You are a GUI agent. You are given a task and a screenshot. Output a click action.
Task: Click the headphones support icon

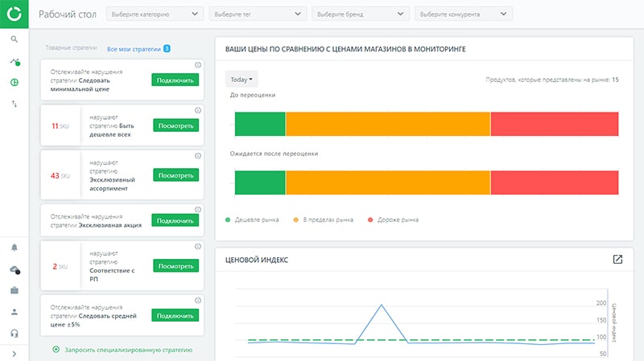click(14, 333)
